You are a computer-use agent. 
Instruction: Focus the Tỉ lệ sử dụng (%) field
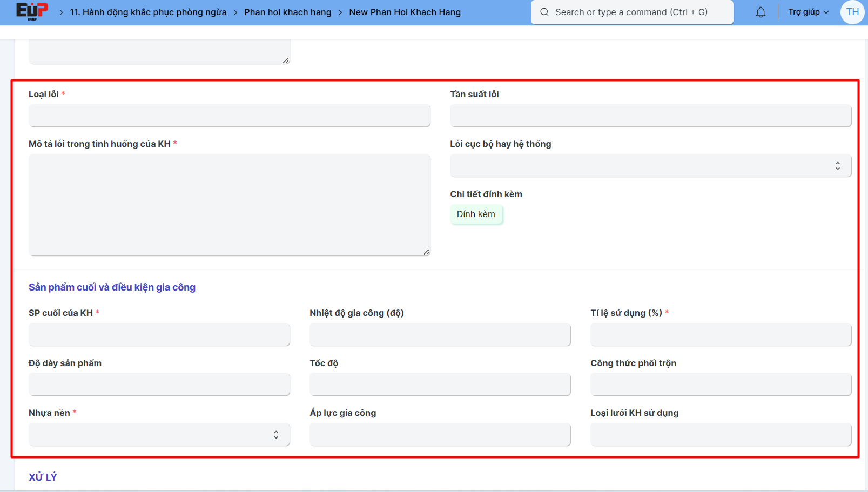tap(721, 335)
